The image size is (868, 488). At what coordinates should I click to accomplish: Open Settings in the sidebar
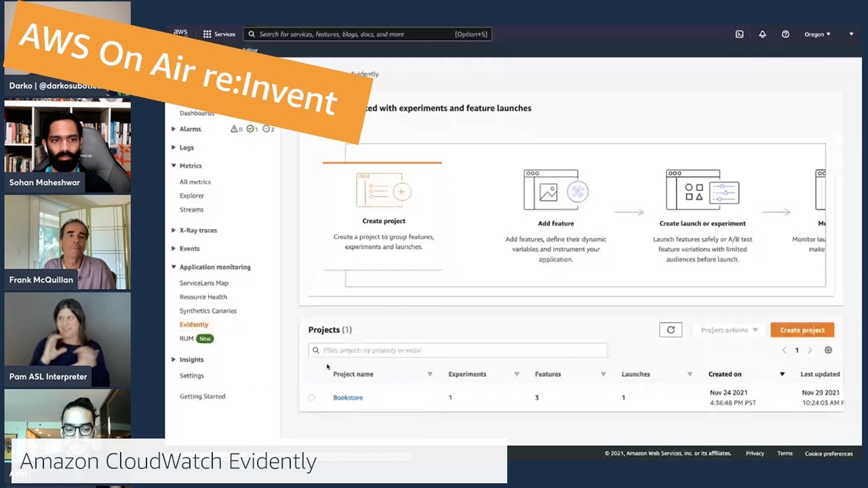tap(191, 375)
